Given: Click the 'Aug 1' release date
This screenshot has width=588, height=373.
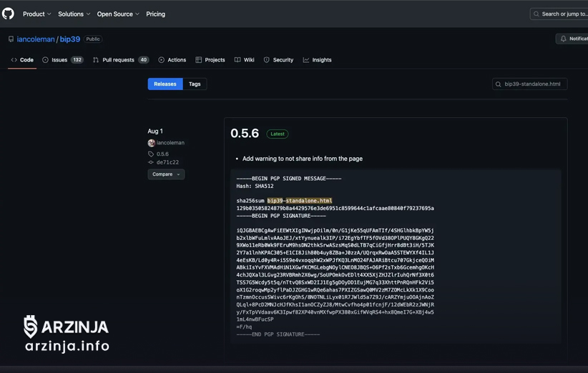Looking at the screenshot, I should pyautogui.click(x=155, y=131).
